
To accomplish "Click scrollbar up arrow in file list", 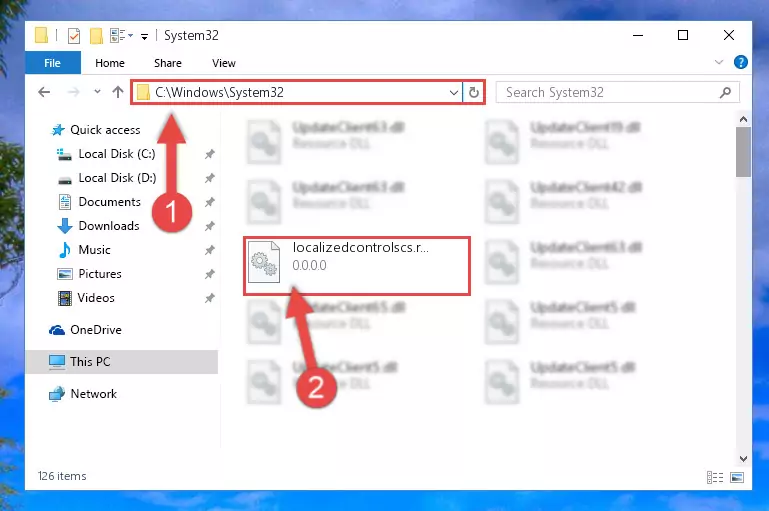I will tap(743, 119).
